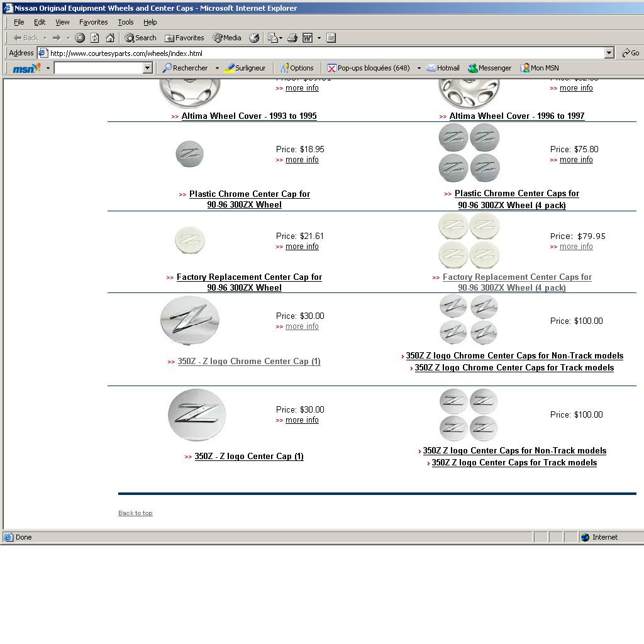
Task: Open Factory Replacement Center Cap single link
Action: [x=249, y=282]
